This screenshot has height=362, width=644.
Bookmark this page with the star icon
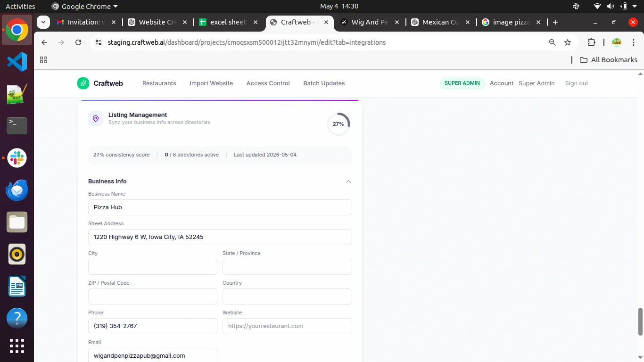point(568,42)
